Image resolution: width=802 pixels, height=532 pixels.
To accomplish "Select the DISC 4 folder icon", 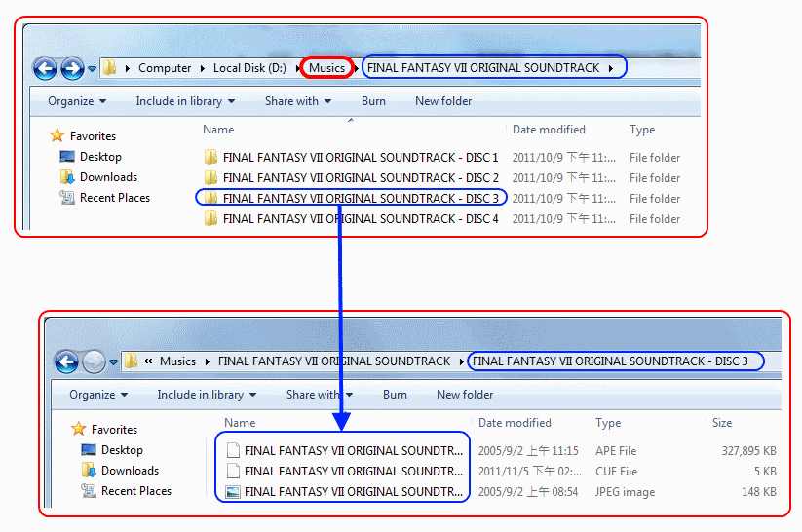I will (210, 218).
